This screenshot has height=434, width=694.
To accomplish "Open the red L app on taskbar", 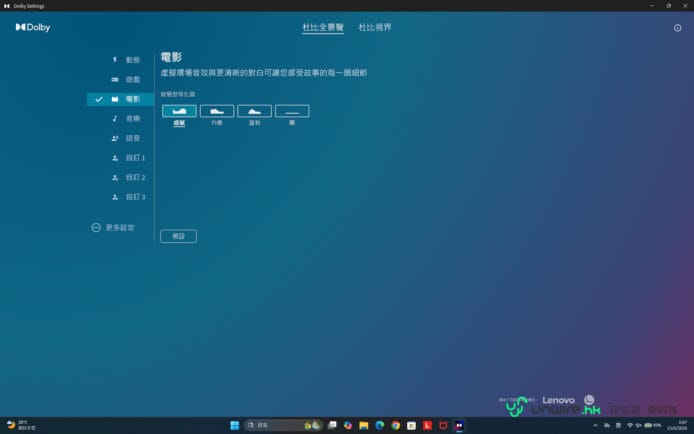I will 427,425.
